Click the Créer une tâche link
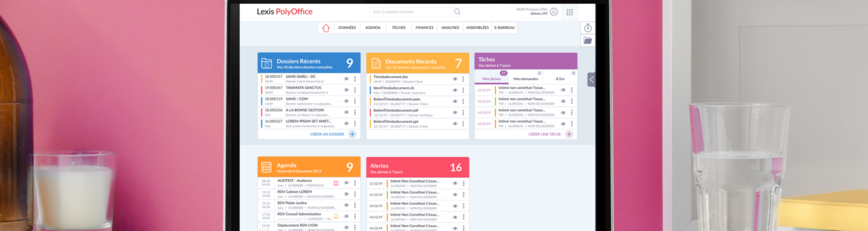 coord(544,134)
